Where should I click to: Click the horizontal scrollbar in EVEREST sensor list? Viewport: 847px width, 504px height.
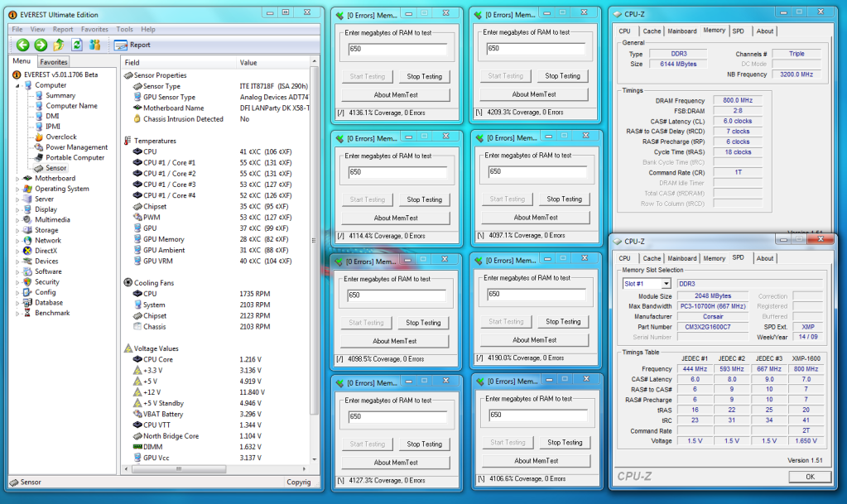[x=179, y=469]
